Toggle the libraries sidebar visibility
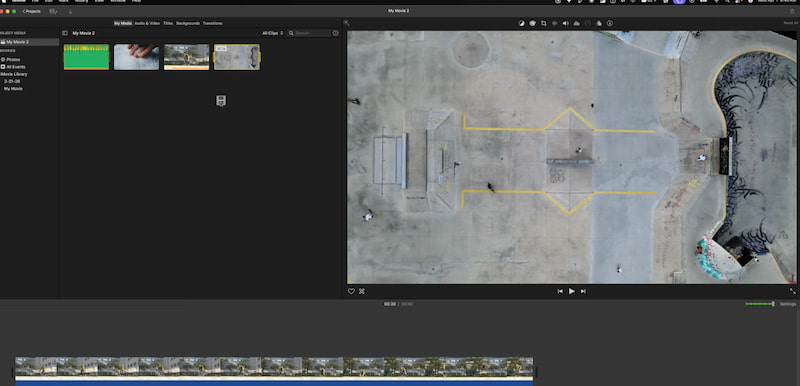The image size is (800, 386). 65,33
